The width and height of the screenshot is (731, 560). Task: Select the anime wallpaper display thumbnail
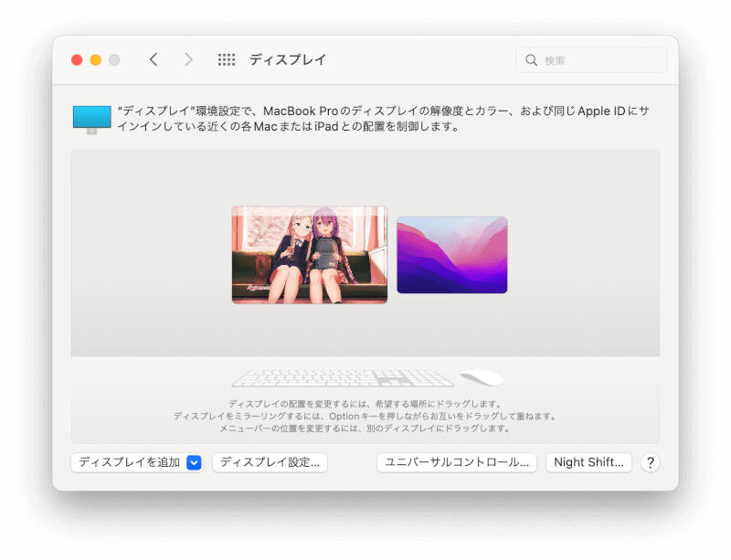click(x=310, y=255)
